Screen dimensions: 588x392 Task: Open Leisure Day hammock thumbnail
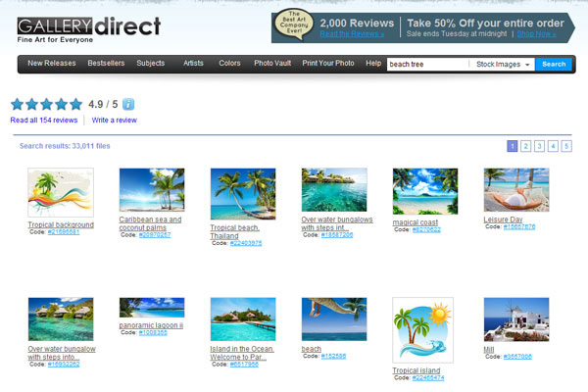point(516,190)
